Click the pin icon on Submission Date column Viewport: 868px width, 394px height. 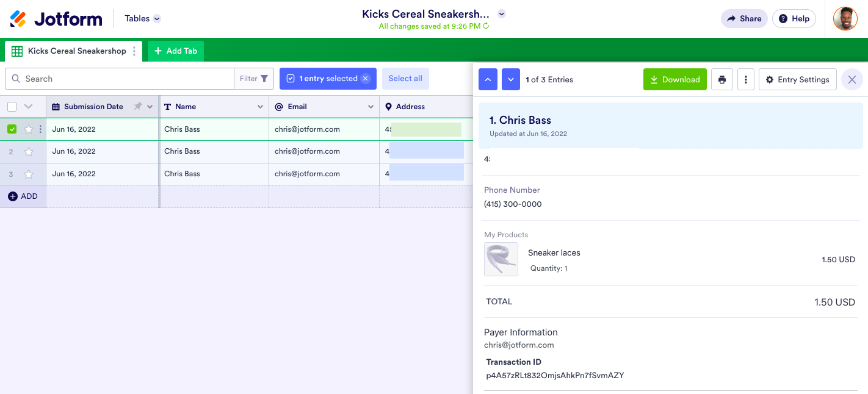(x=138, y=107)
